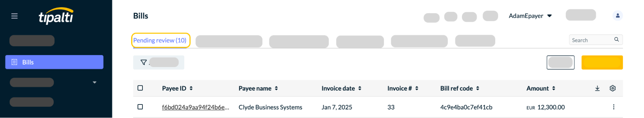Click the search magnifier icon

616,40
